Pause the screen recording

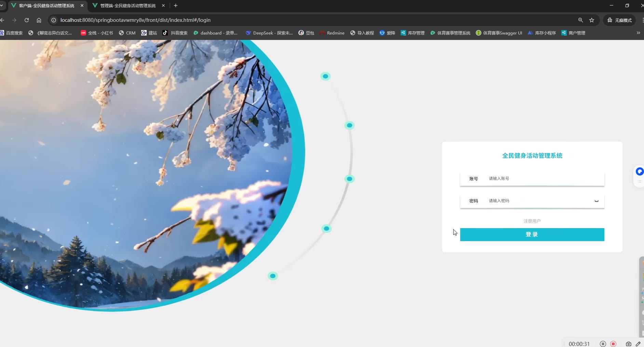[x=603, y=344]
